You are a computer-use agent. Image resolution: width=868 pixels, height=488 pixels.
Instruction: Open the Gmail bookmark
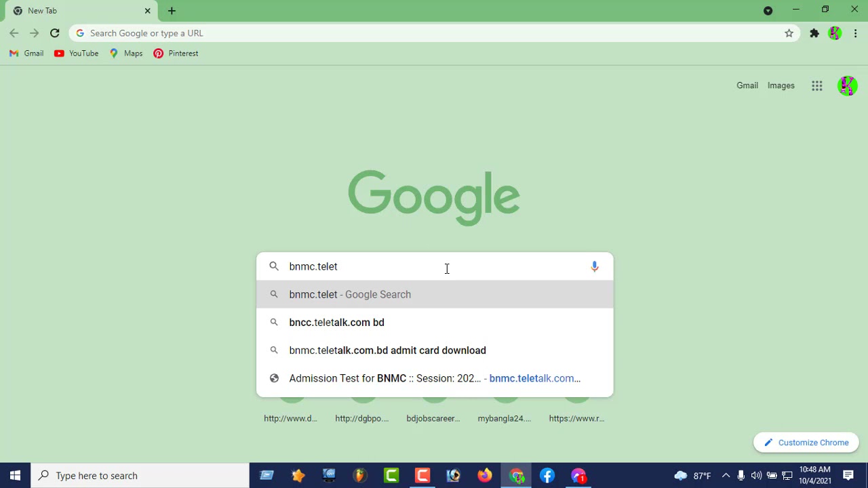pyautogui.click(x=26, y=54)
